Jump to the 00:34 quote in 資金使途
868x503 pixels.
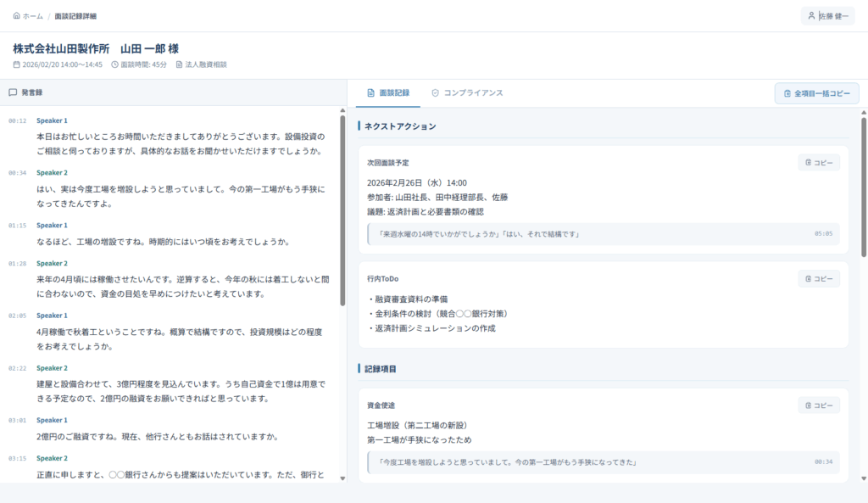click(x=823, y=462)
